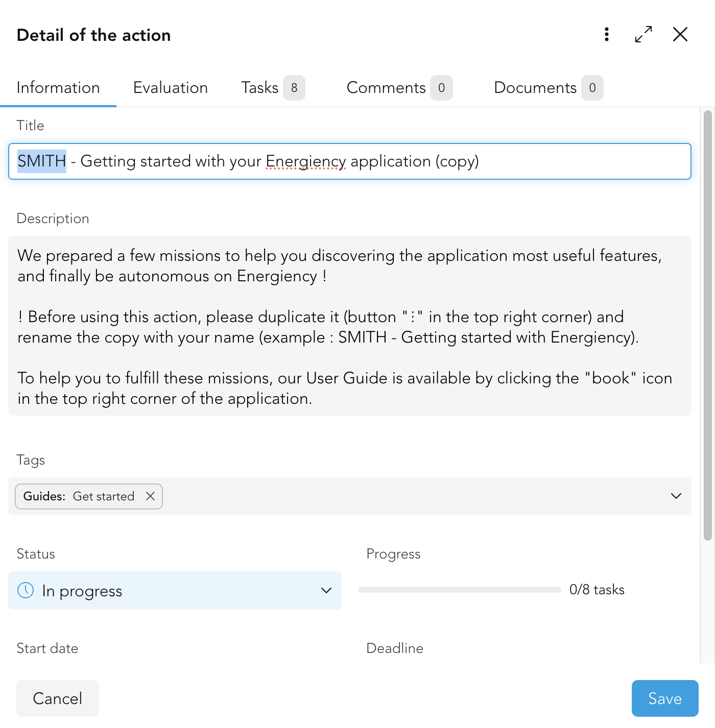Expand the panel with the fullscreen arrows icon
715x728 pixels.
coord(643,34)
